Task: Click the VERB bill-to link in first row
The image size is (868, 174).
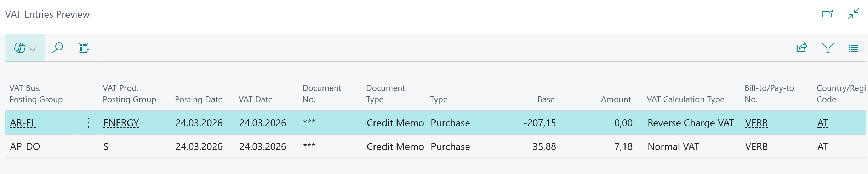Action: tap(756, 123)
